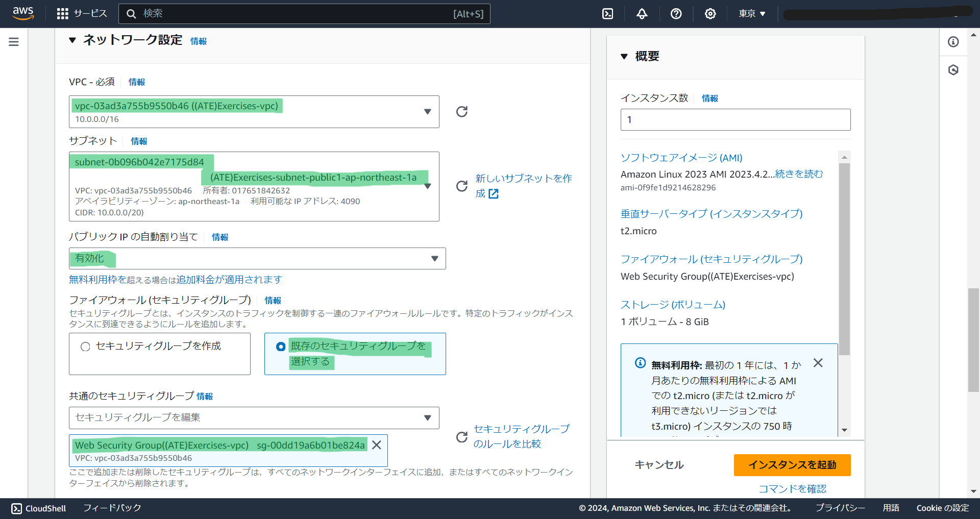
Task: Refresh the VPC list
Action: point(461,111)
